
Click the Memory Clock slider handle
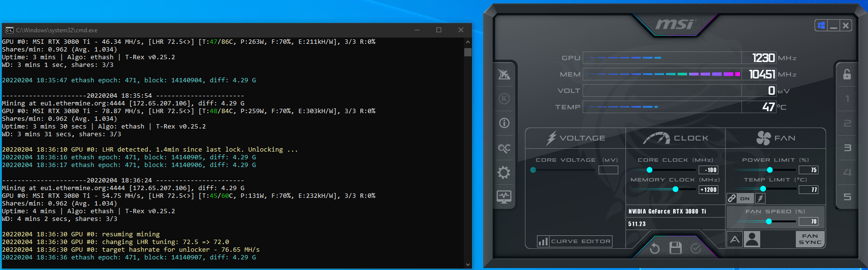pos(676,190)
